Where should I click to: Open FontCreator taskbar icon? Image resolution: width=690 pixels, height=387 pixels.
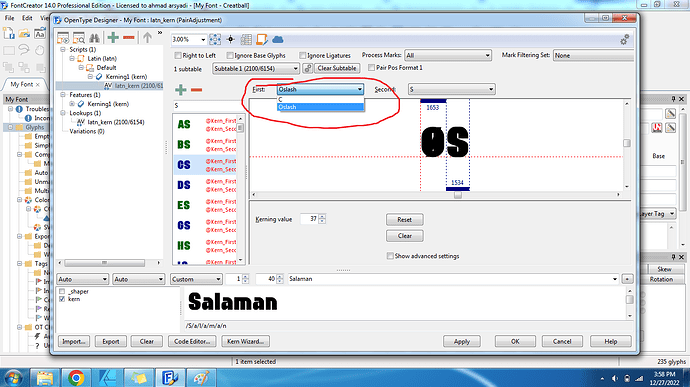tap(169, 378)
